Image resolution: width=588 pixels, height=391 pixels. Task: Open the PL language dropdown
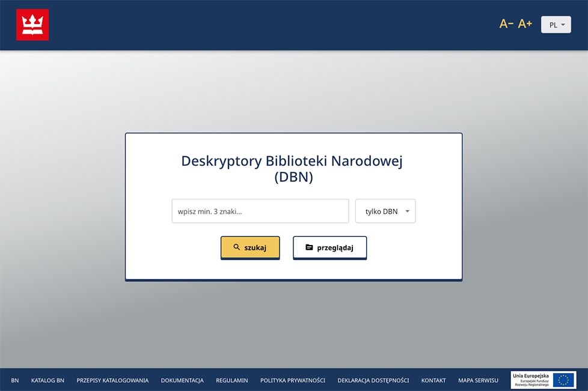(x=556, y=25)
